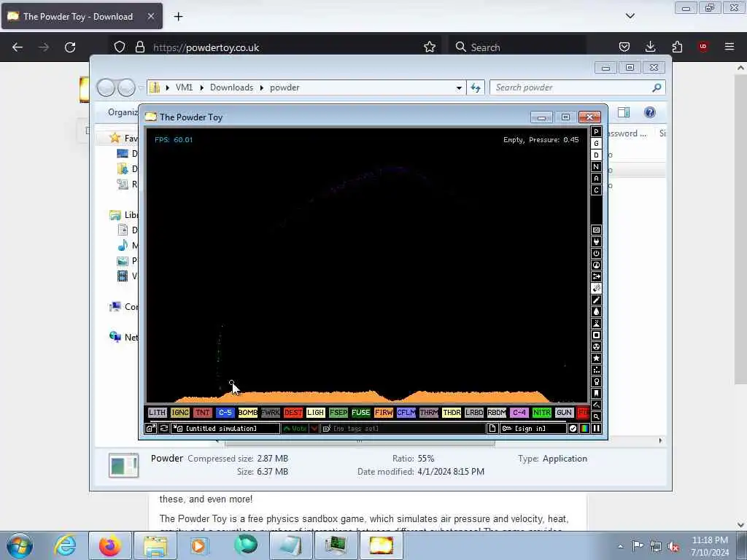Toggle the A display mode
The image size is (747, 560).
point(596,179)
